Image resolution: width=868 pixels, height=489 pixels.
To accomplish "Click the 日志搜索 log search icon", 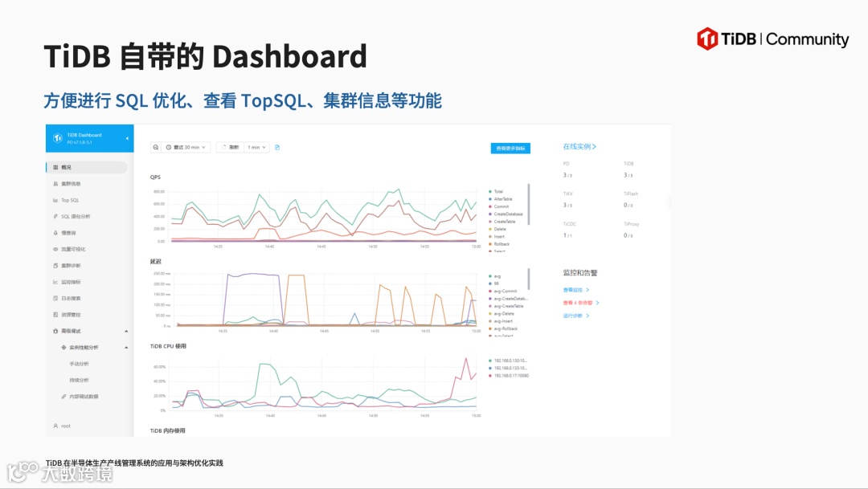I will point(55,298).
